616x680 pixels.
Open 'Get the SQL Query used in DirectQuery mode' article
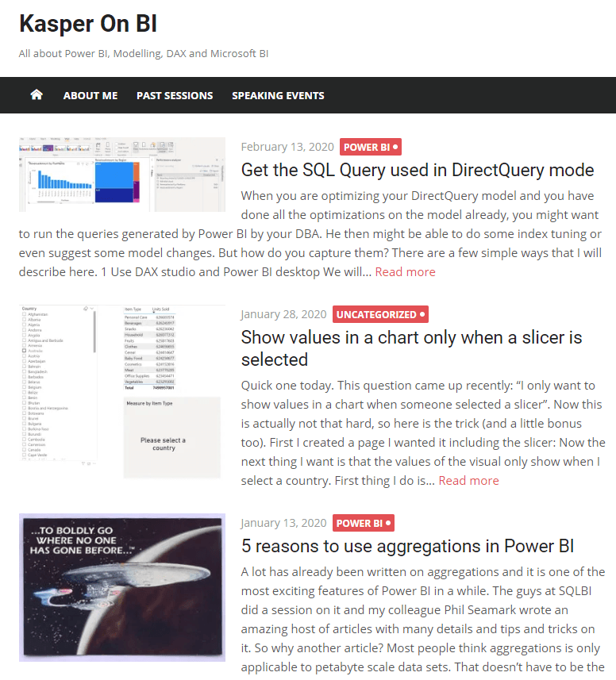418,170
